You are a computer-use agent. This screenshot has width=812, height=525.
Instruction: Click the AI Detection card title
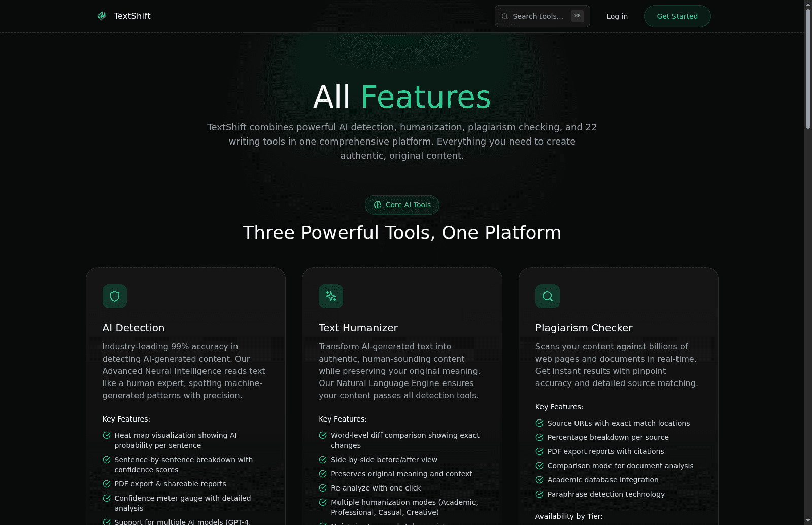pos(133,328)
